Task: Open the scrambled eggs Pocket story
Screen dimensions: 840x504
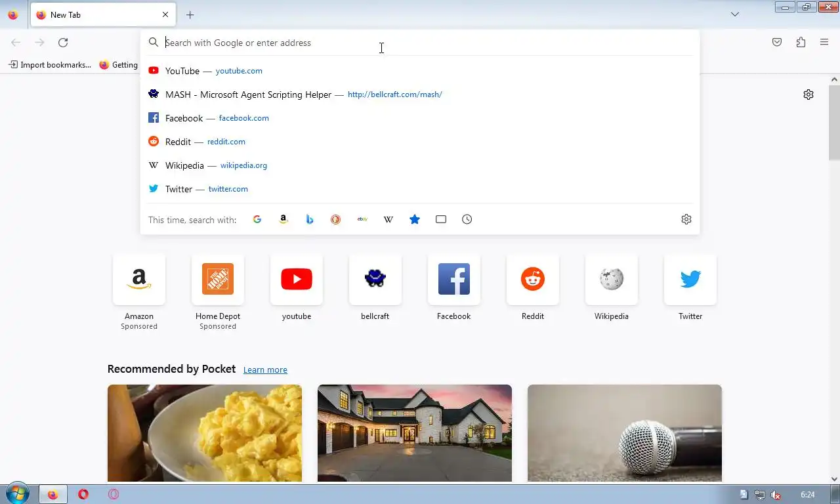Action: 205,433
